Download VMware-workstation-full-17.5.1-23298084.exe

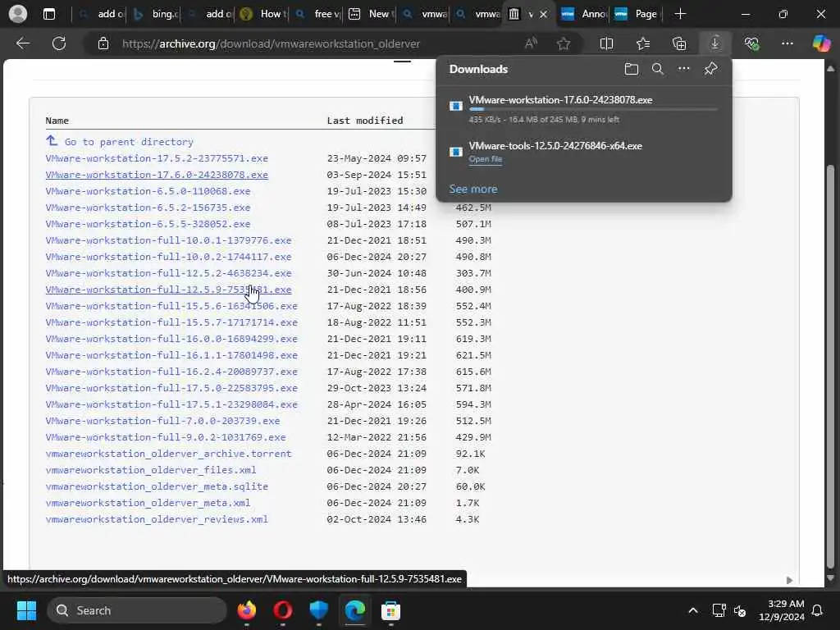[x=171, y=404]
